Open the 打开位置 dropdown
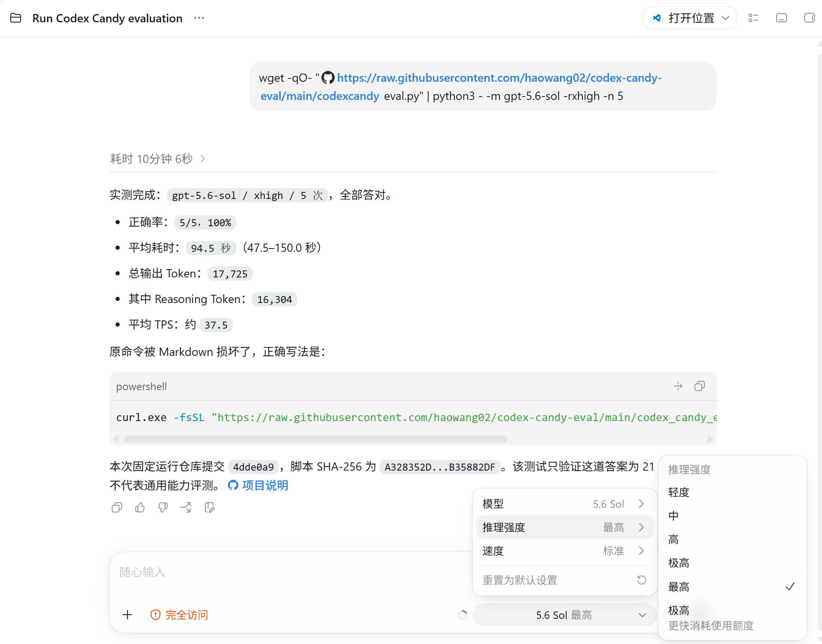This screenshot has width=822, height=644. pyautogui.click(x=690, y=18)
